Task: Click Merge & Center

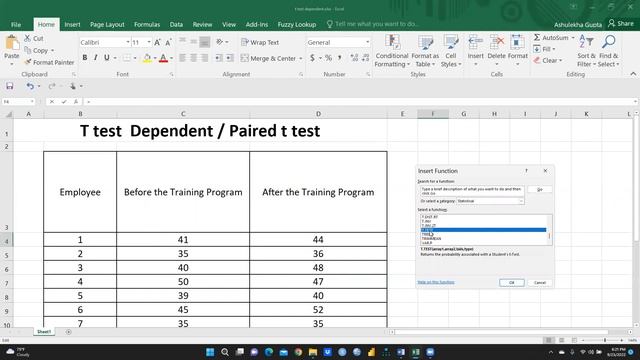Action: 268,58
